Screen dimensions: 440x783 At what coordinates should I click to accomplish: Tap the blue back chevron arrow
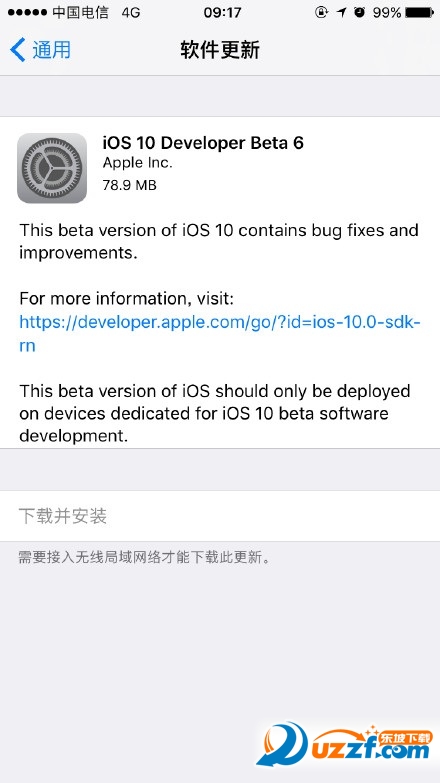point(17,50)
